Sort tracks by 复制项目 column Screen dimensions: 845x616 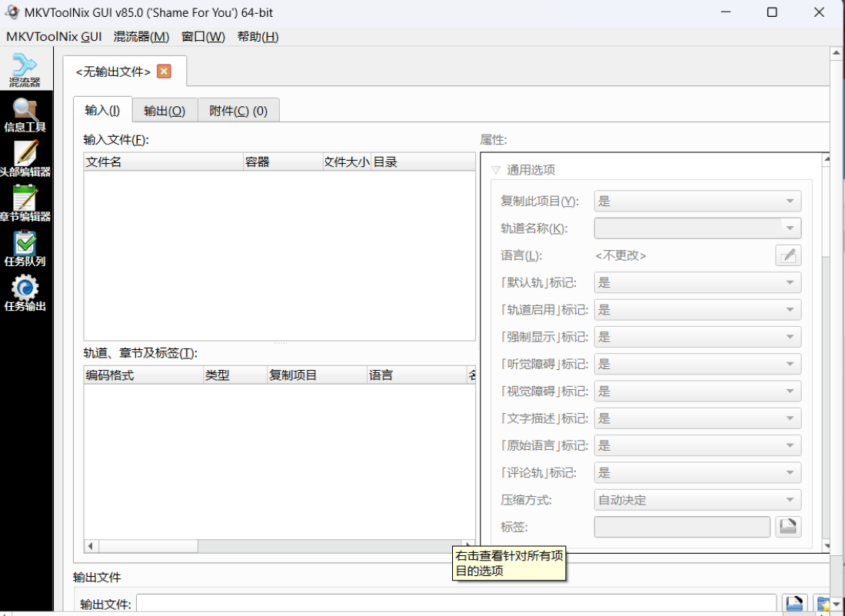coord(318,375)
